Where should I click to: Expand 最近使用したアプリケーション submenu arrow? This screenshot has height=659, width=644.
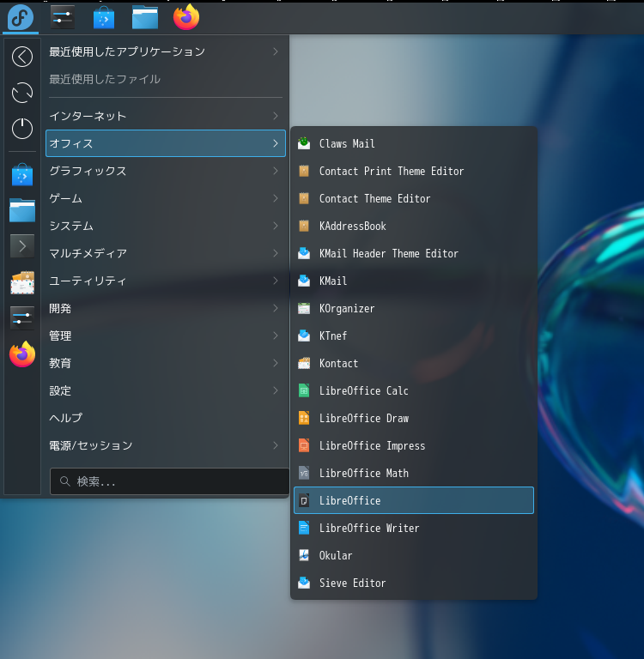coord(276,51)
